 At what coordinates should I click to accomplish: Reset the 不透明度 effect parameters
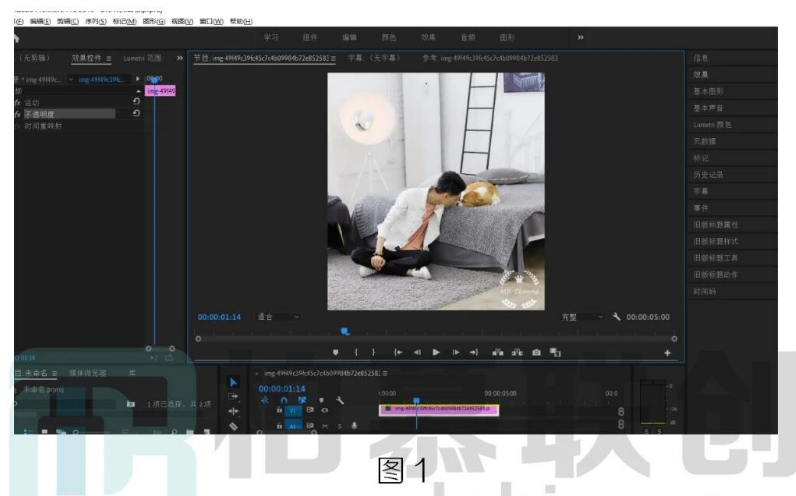(x=136, y=113)
